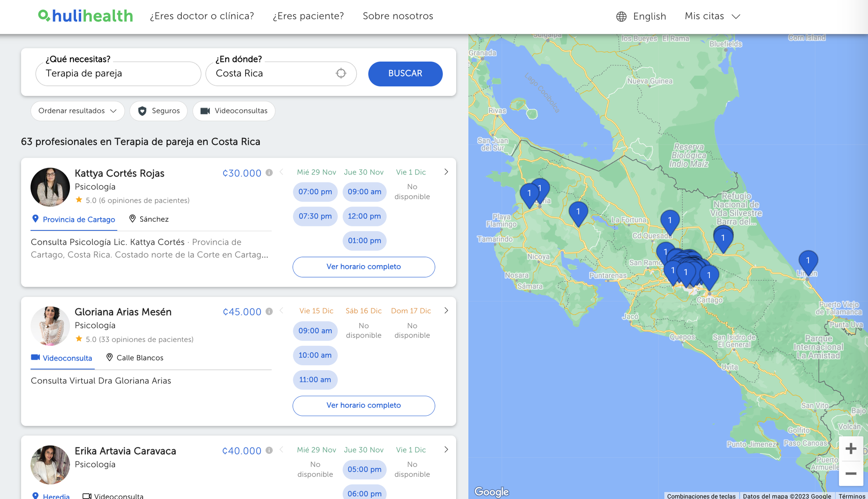Viewport: 868px width, 499px height.
Task: Open the Sobre nosotros menu item
Action: click(398, 16)
